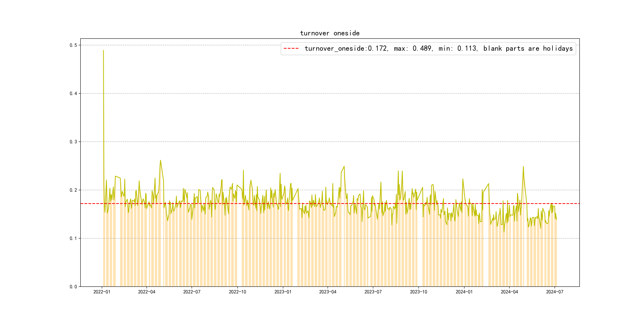Screen dimensions: 644x322
Task: Click the 2022-01 x-axis label
Action: pyautogui.click(x=102, y=292)
